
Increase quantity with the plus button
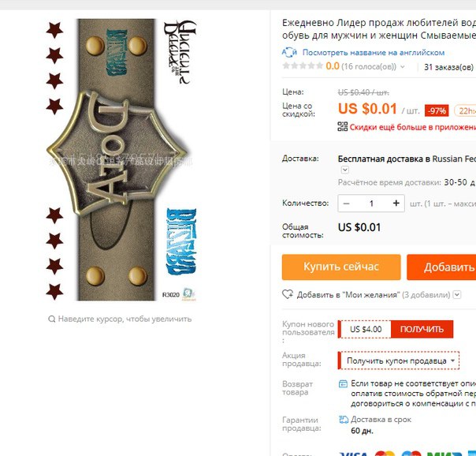[x=396, y=204]
